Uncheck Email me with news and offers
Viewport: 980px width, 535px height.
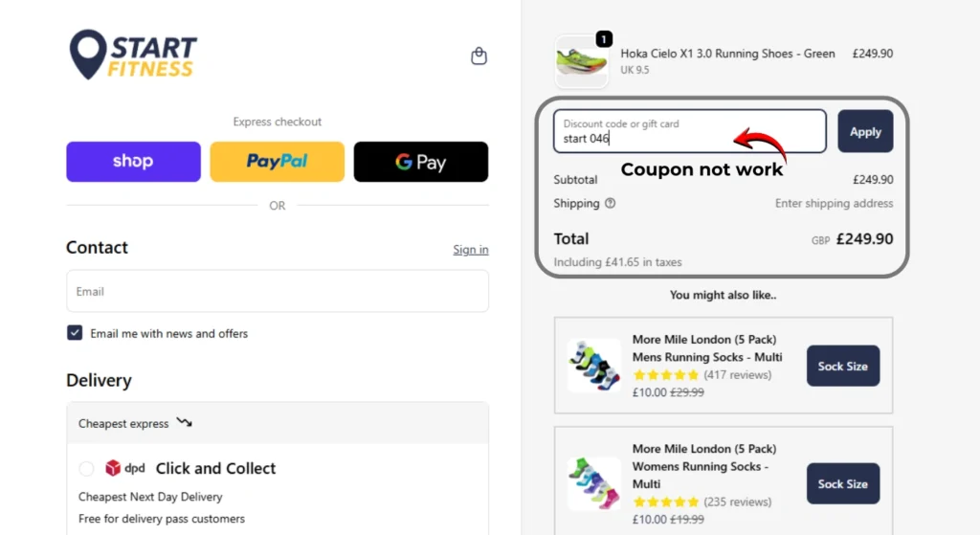point(75,333)
